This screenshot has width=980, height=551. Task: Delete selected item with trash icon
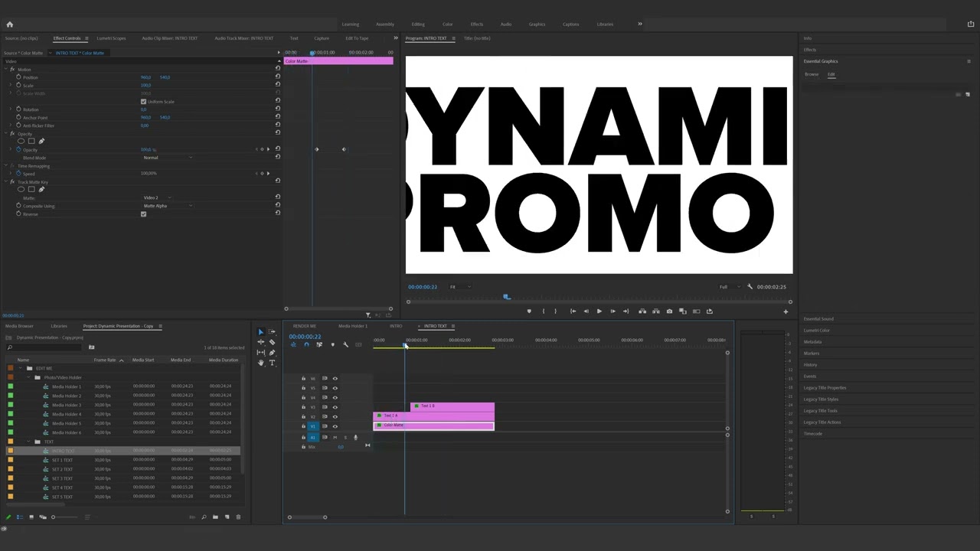pos(238,517)
